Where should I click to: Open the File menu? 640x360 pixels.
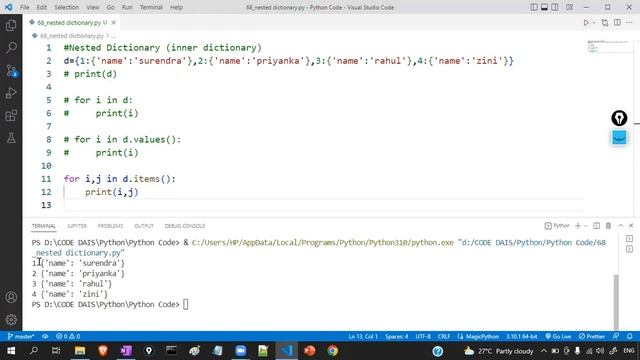[x=24, y=7]
